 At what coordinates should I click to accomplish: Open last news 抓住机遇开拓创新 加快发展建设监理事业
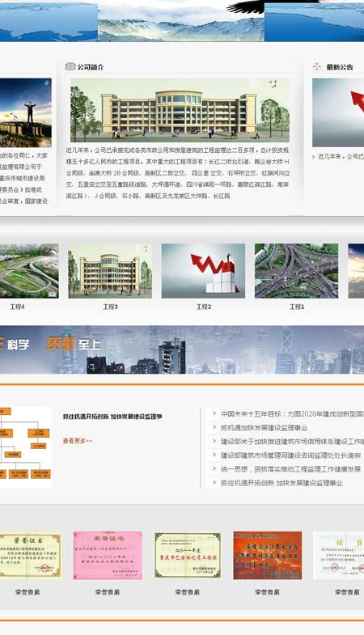point(281,483)
